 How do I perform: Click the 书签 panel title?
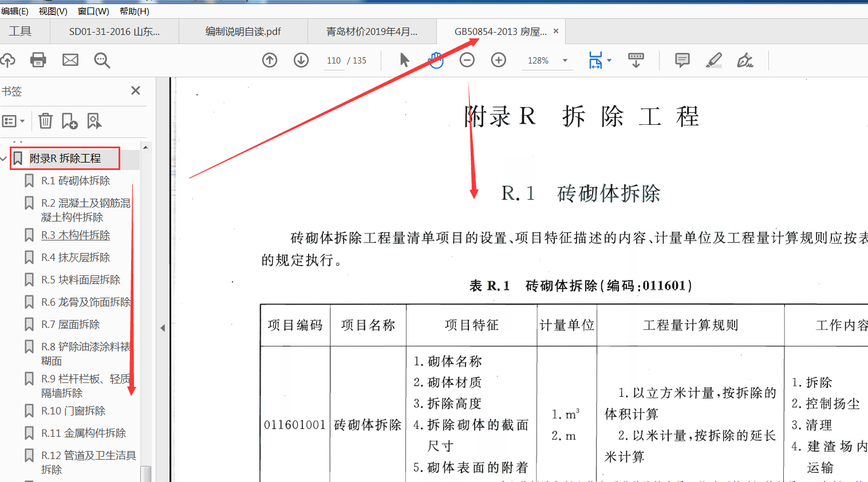[11, 91]
